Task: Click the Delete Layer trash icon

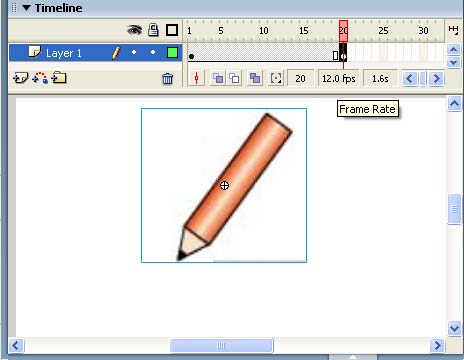Action: [168, 79]
